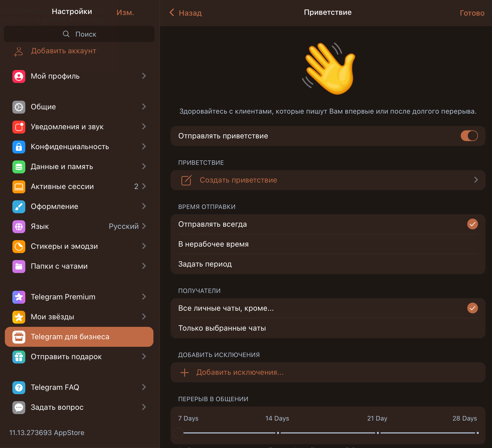Click the Изм. edit button
The image size is (492, 448).
click(x=125, y=12)
